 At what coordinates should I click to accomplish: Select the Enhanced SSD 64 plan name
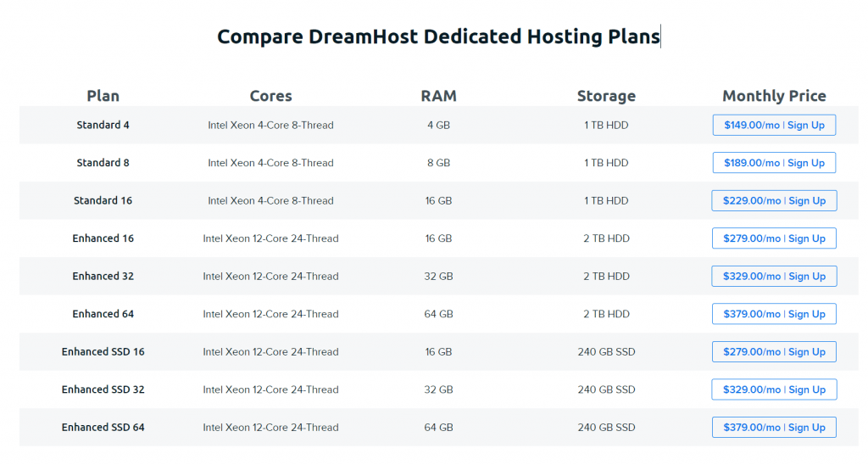103,428
